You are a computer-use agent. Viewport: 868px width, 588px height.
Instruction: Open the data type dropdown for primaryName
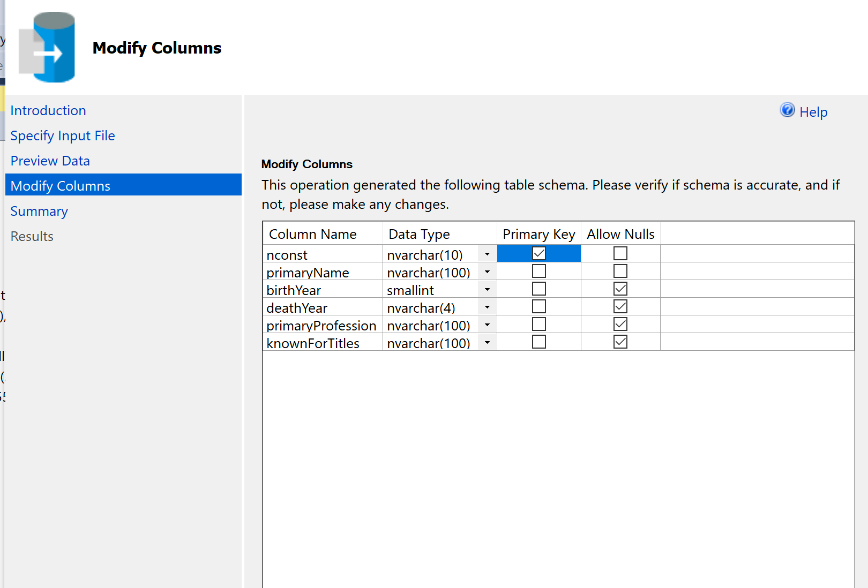pyautogui.click(x=487, y=271)
